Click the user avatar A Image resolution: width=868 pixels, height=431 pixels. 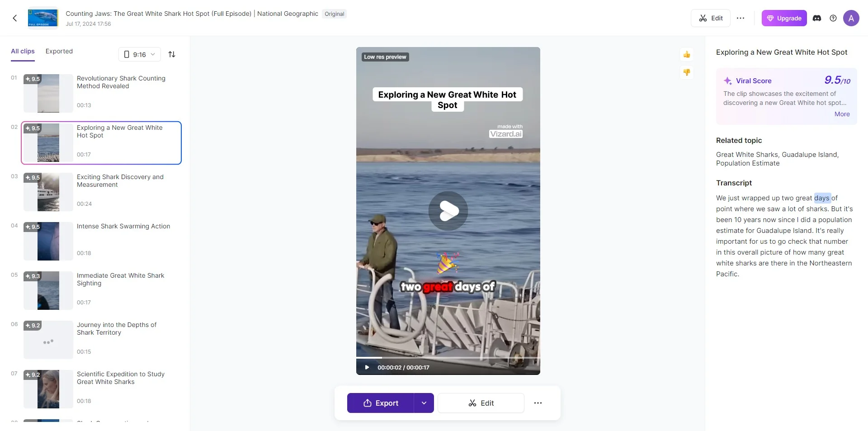point(851,18)
